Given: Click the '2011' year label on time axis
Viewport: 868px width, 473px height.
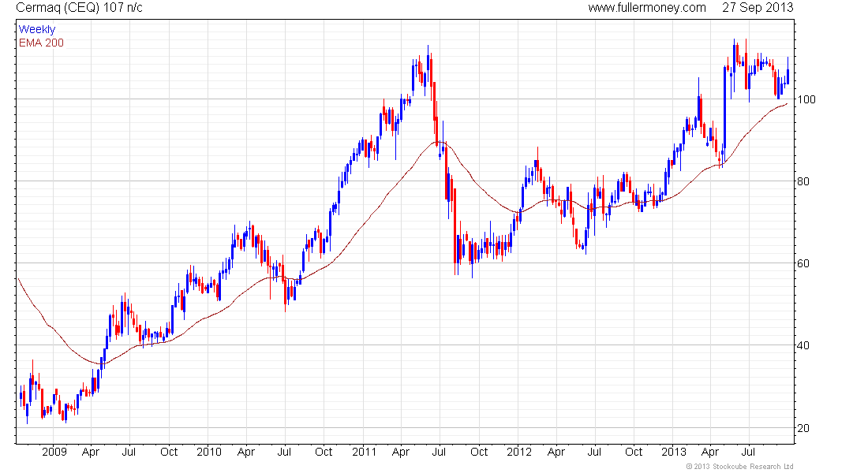Looking at the screenshot, I should [x=365, y=452].
